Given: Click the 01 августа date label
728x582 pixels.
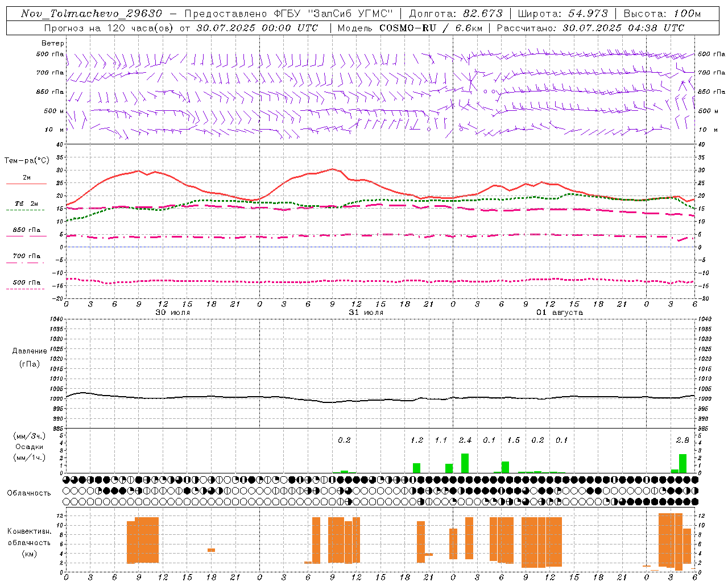Looking at the screenshot, I should tap(560, 312).
